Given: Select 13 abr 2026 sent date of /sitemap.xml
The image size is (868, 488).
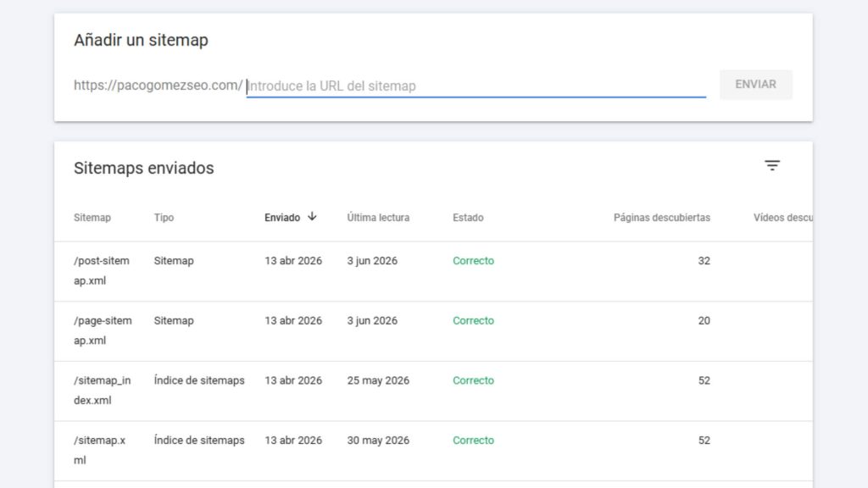Looking at the screenshot, I should (x=292, y=440).
